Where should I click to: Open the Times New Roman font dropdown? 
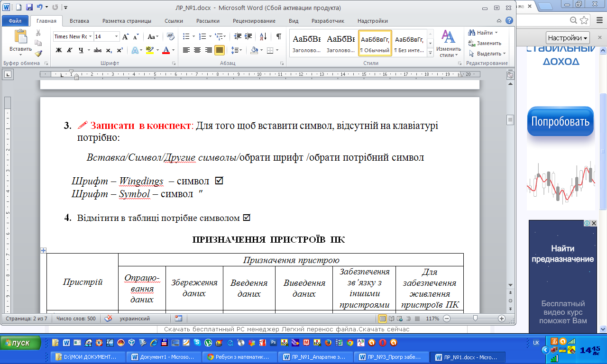(x=90, y=36)
